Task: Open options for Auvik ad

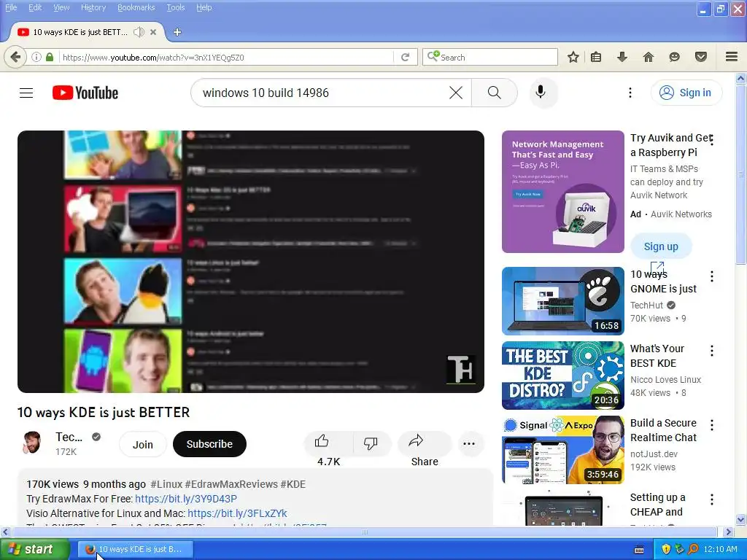Action: coord(712,139)
